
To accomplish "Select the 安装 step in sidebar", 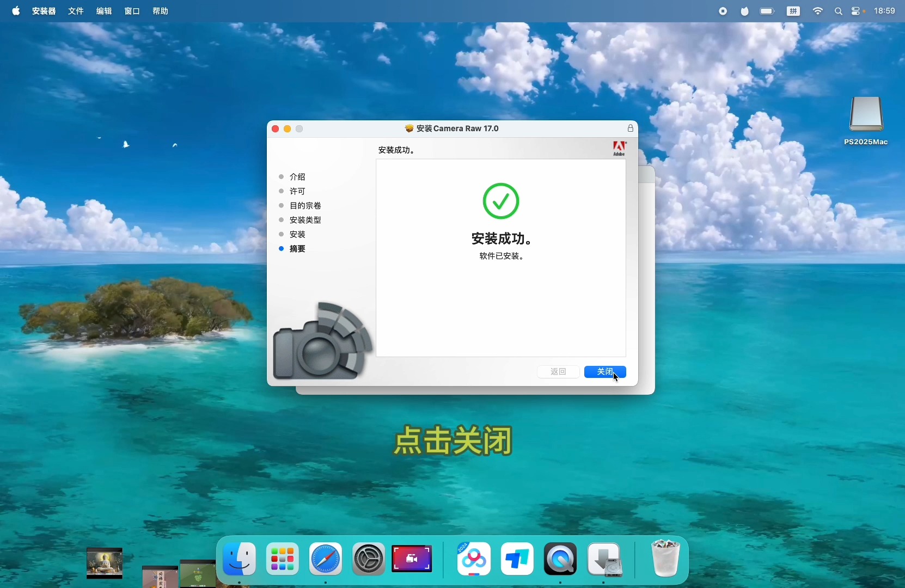I will pyautogui.click(x=297, y=235).
